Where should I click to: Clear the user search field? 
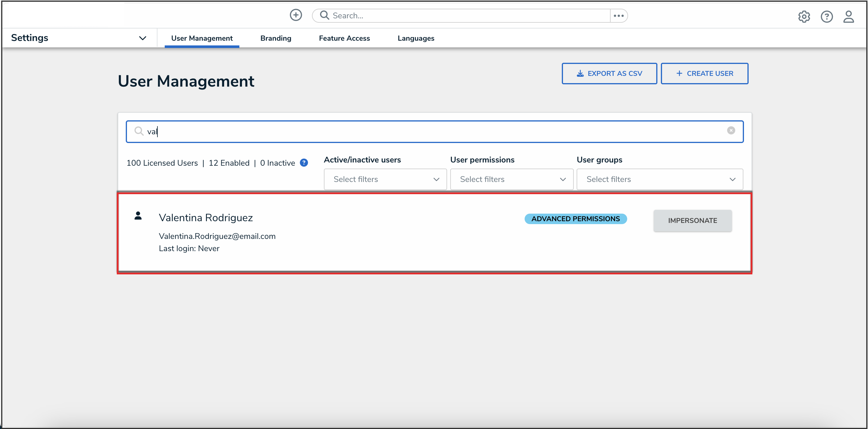(731, 131)
